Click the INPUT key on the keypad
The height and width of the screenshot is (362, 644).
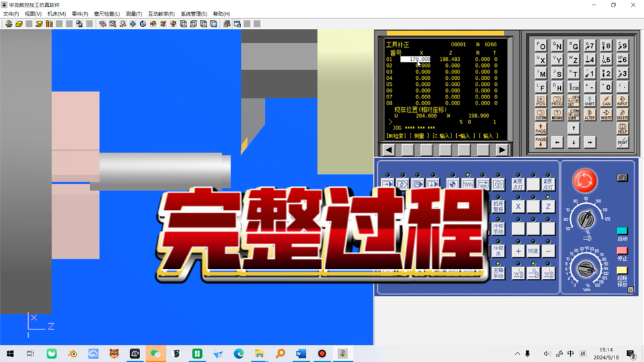point(623,101)
